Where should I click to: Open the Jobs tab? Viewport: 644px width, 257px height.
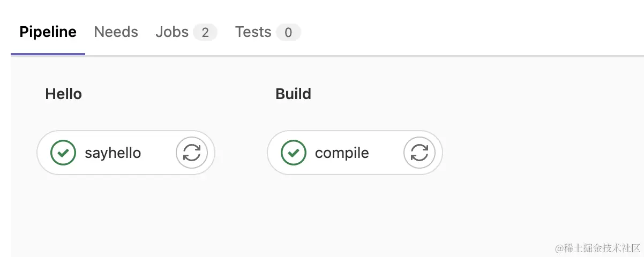tap(172, 32)
